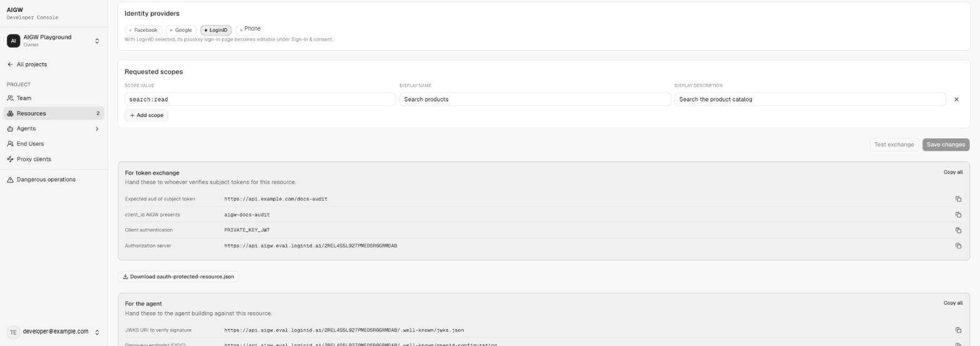Click the Proxy clients icon

coord(10,159)
